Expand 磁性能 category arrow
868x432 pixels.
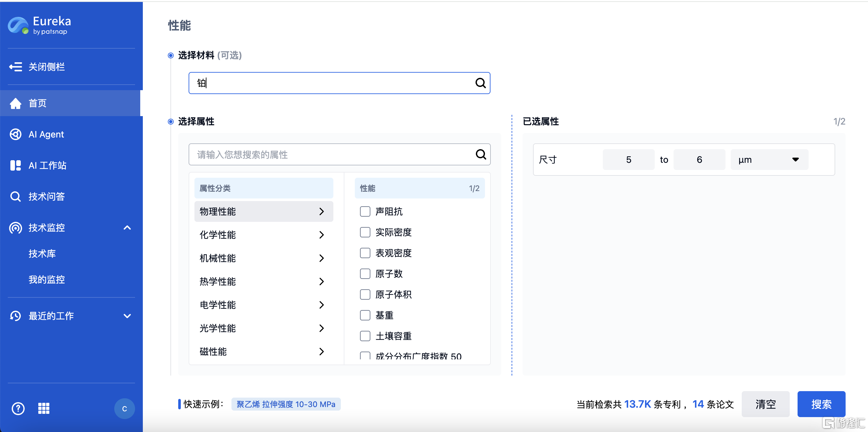pos(321,352)
